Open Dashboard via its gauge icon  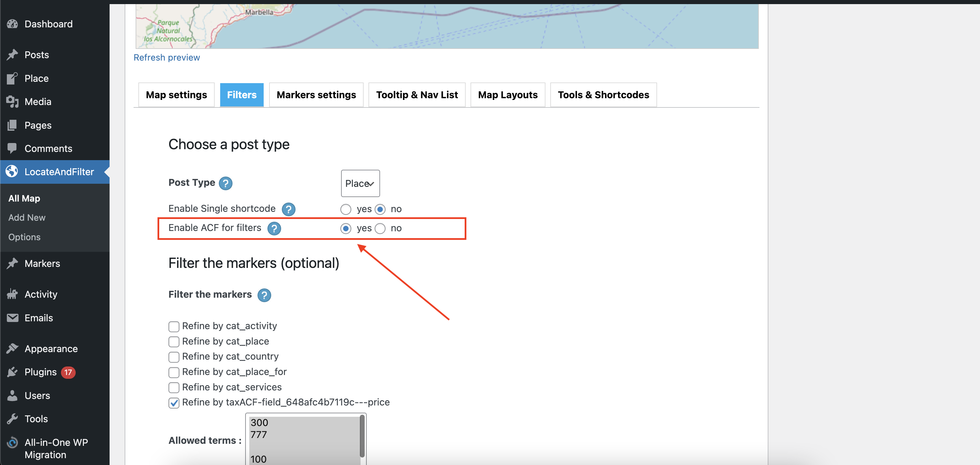[13, 24]
